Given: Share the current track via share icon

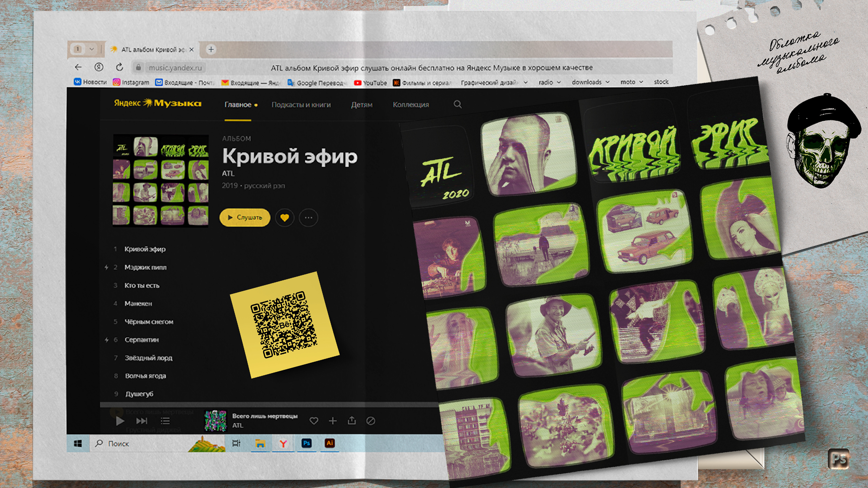Looking at the screenshot, I should point(352,421).
